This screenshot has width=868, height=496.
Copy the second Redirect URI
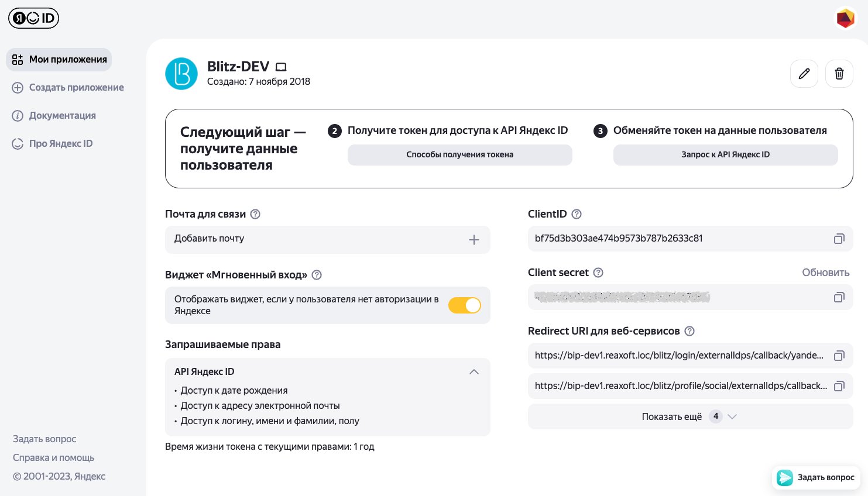[839, 386]
